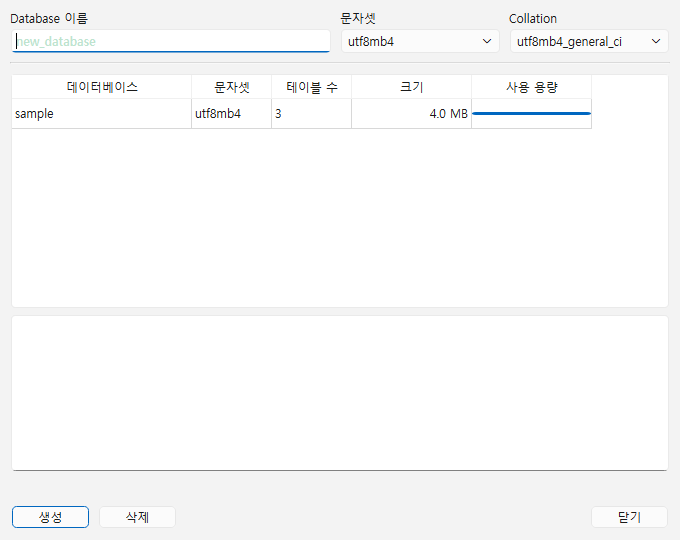
Task: Click table count 3 cell
Action: (x=311, y=114)
